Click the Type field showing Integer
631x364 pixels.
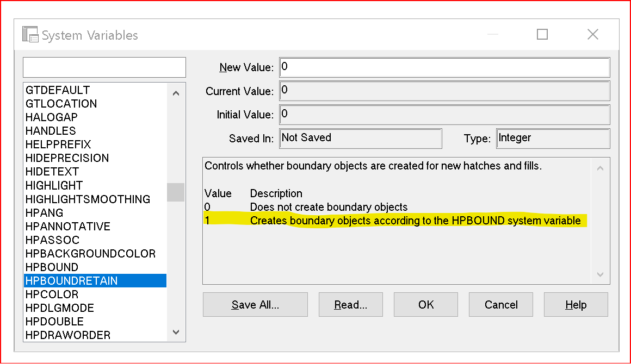click(x=553, y=138)
